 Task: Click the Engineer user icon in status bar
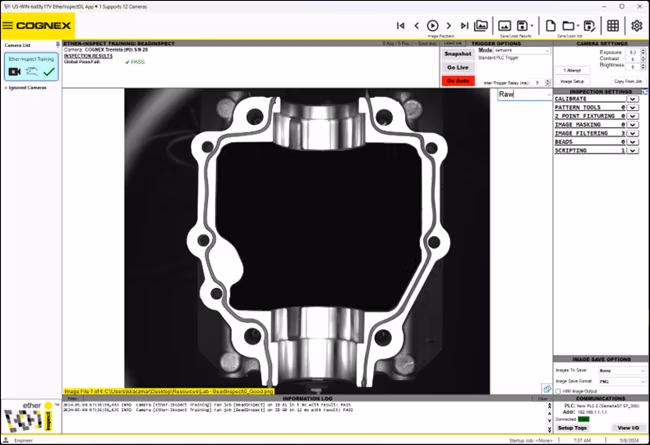(6, 440)
